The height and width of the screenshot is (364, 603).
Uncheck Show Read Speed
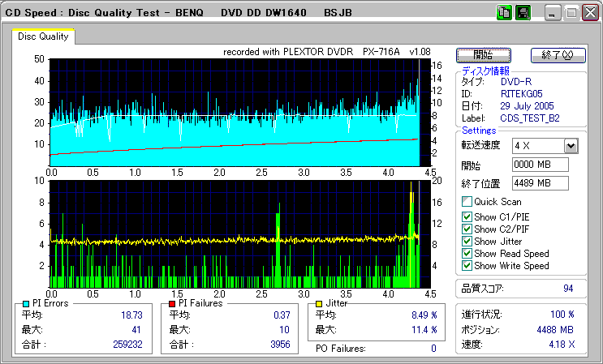coord(467,253)
